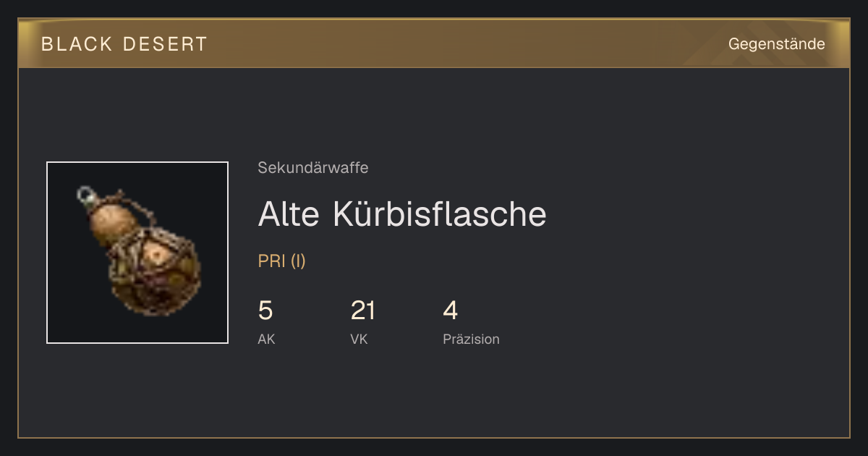Select the Alte Kürbisflasche title
The width and height of the screenshot is (868, 456).
tap(402, 214)
